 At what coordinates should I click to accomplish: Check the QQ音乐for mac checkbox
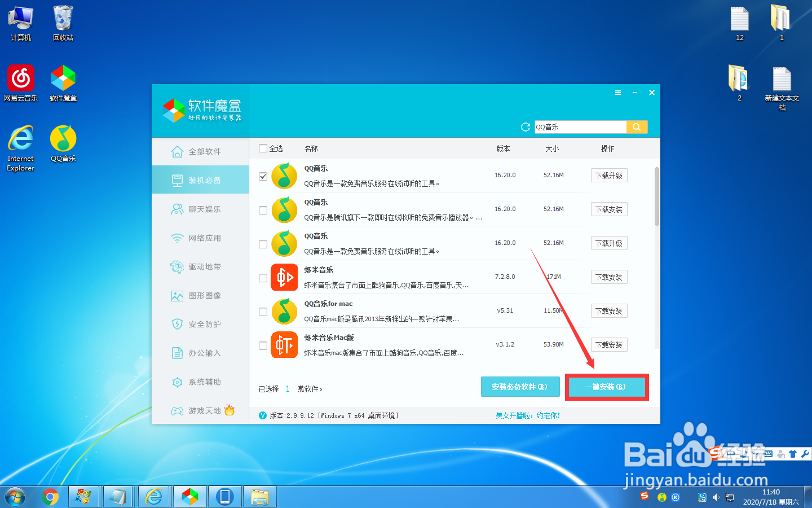point(263,312)
